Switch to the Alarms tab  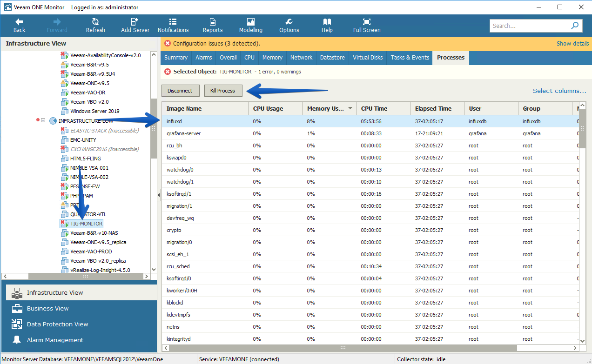pyautogui.click(x=204, y=58)
